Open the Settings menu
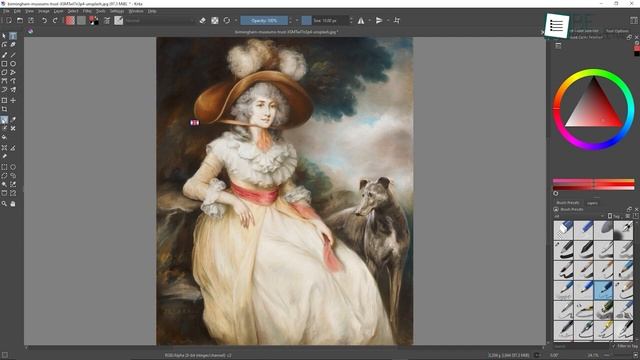This screenshot has width=640, height=360. tap(117, 11)
